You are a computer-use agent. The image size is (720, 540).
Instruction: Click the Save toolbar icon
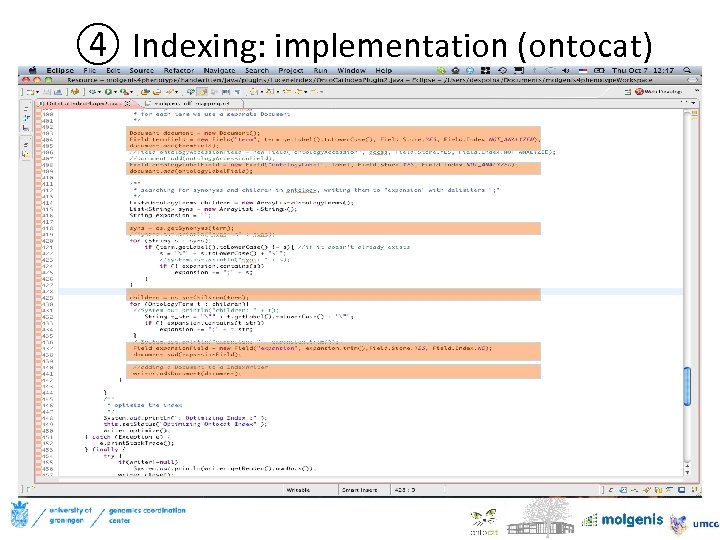pyautogui.click(x=47, y=92)
